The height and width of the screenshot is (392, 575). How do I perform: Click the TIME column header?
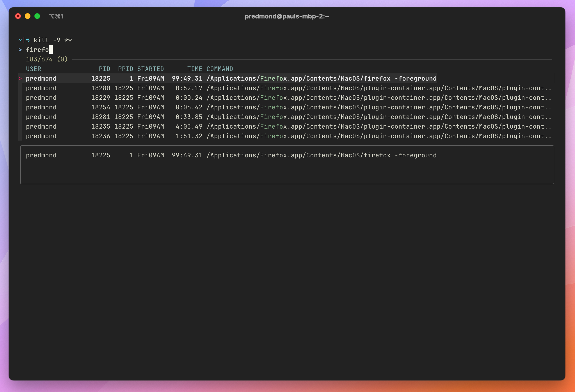[195, 69]
